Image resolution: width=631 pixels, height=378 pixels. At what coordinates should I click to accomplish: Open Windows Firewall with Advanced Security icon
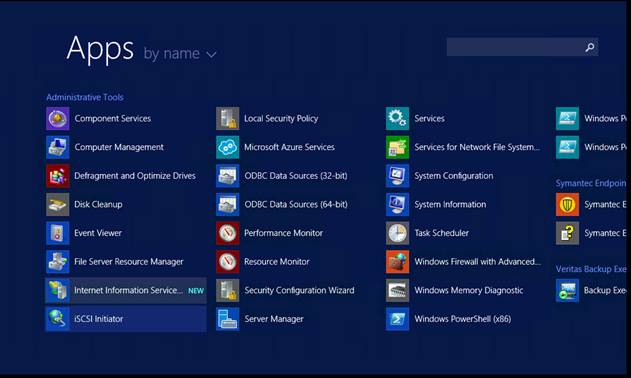tap(398, 262)
